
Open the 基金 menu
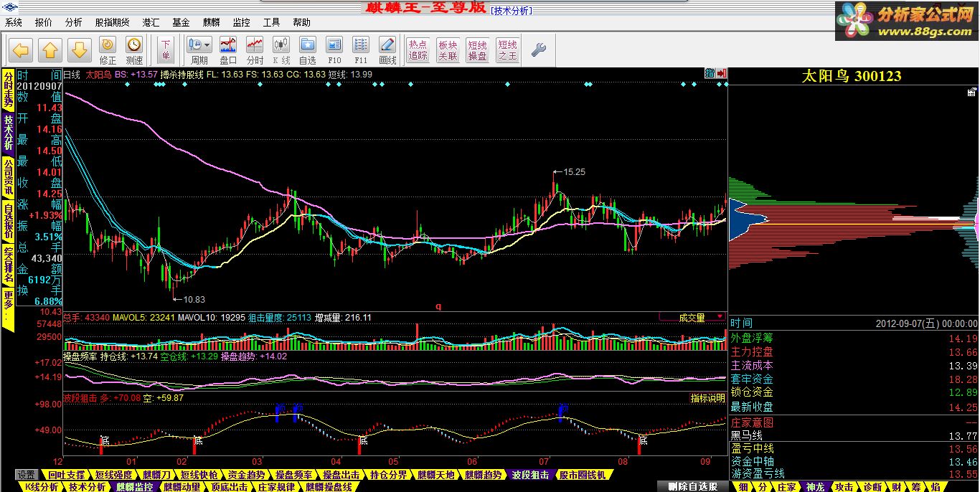[182, 22]
